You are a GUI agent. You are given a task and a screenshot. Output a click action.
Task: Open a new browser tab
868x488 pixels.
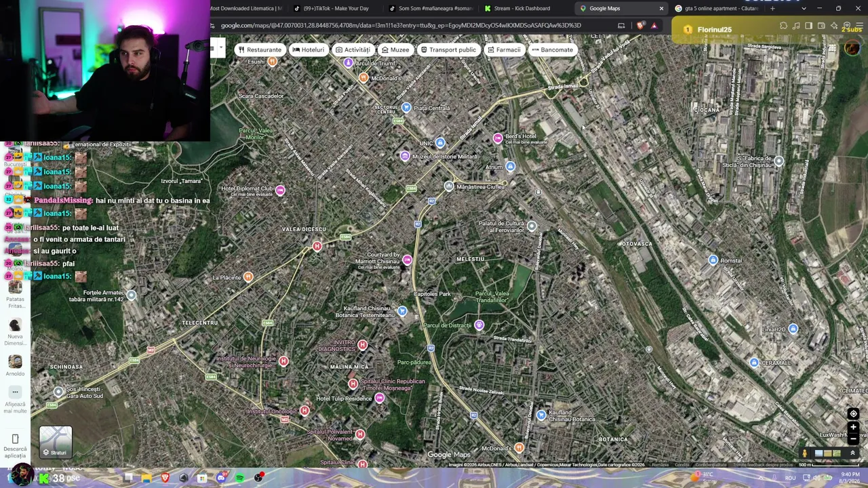[772, 8]
